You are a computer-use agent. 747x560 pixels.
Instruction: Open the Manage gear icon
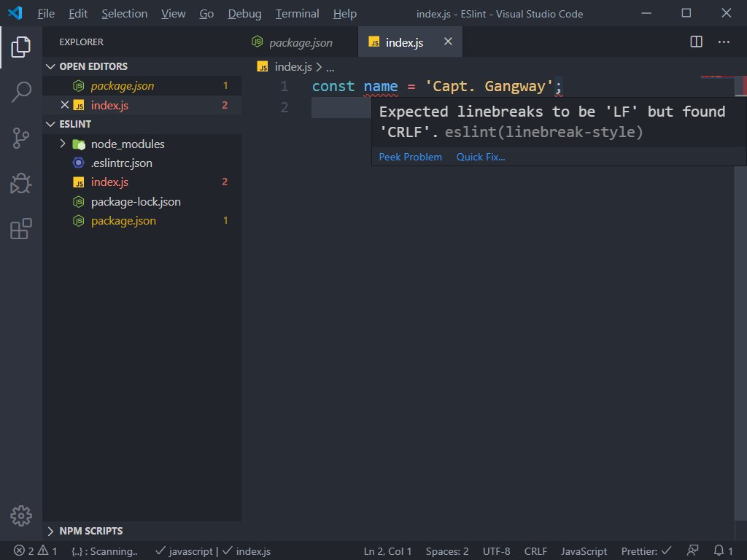20,516
